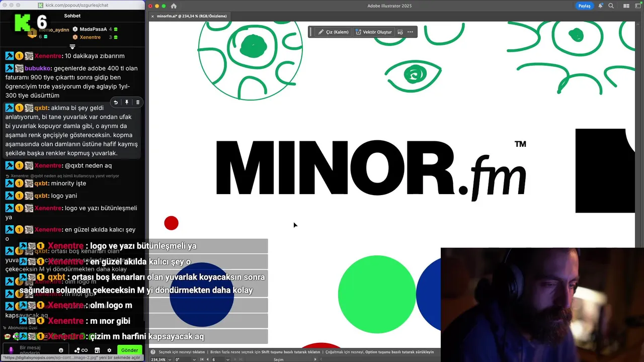Click the purple microphone icon in chat
644x362 pixels.
pyautogui.click(x=11, y=350)
